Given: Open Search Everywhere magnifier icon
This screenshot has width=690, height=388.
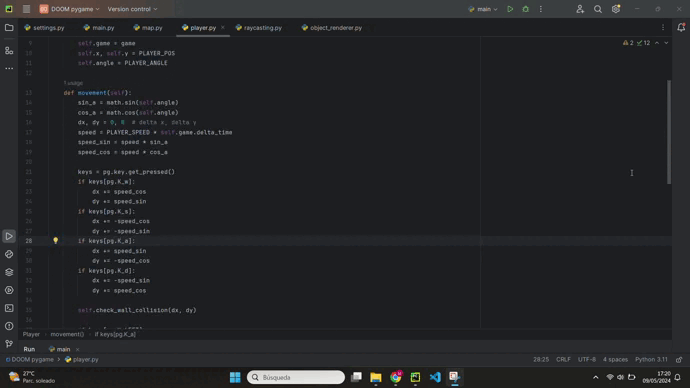Looking at the screenshot, I should [598, 9].
